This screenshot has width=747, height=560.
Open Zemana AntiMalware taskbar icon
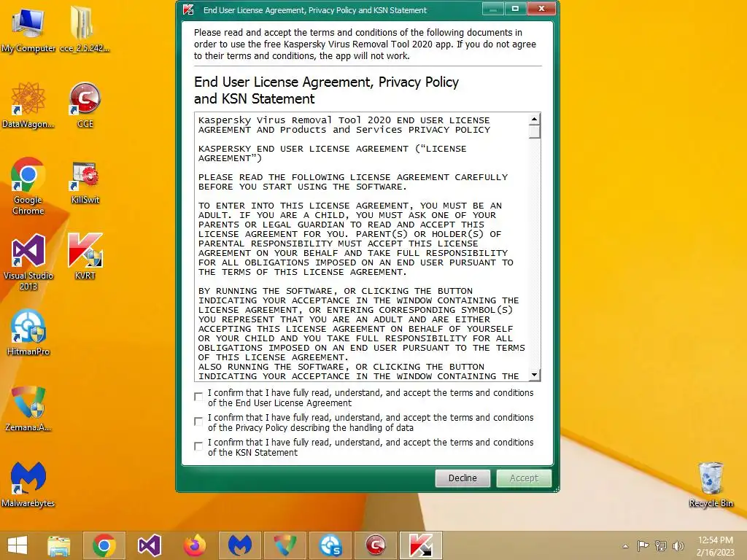click(285, 545)
